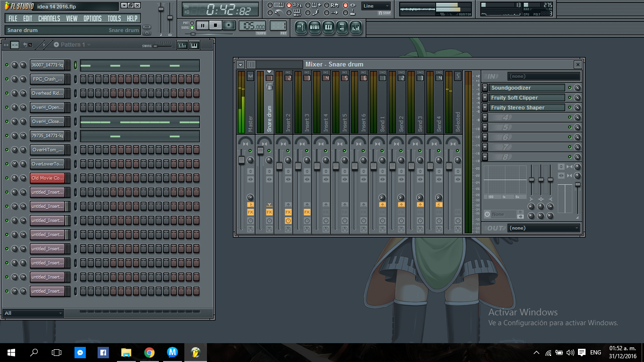Open the mixer view icon

pyautogui.click(x=356, y=28)
